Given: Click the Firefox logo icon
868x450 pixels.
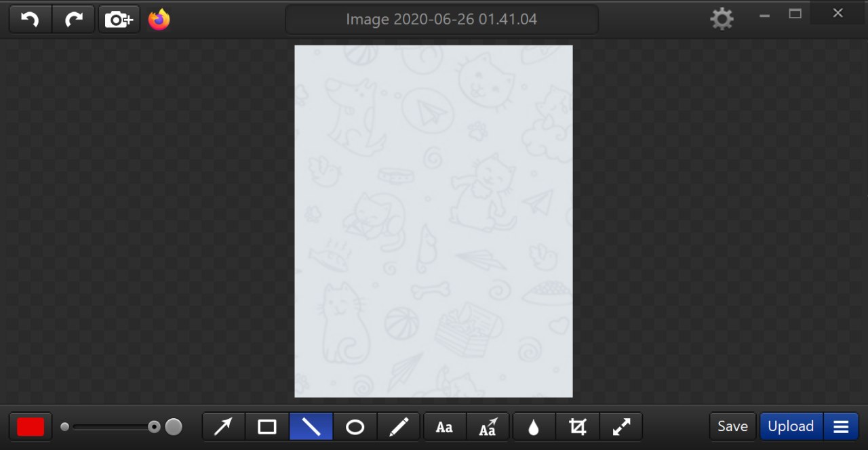Looking at the screenshot, I should [159, 20].
